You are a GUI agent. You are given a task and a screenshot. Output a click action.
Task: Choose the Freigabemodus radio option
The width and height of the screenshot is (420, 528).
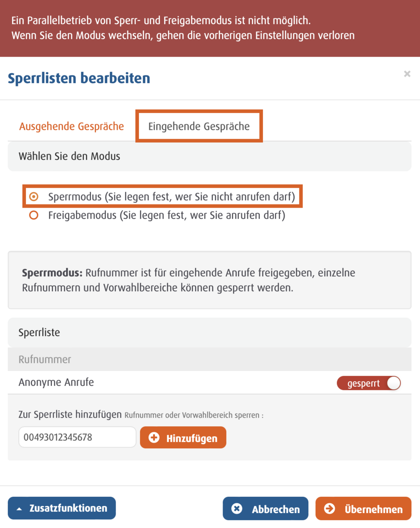pos(34,216)
